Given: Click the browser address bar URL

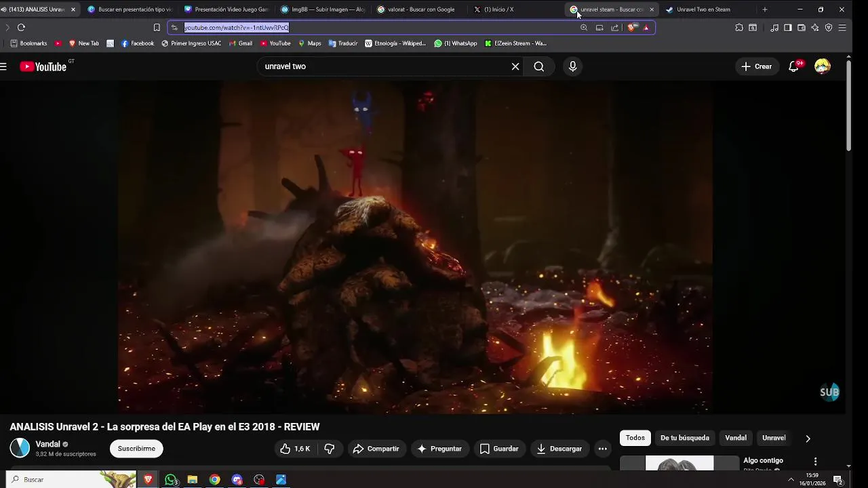Looking at the screenshot, I should point(237,28).
